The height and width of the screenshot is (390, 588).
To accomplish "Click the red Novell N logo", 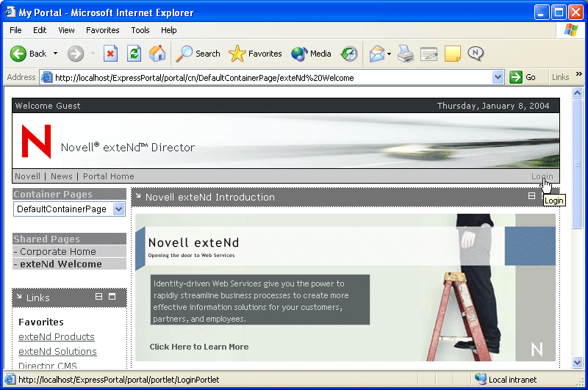I will point(36,141).
